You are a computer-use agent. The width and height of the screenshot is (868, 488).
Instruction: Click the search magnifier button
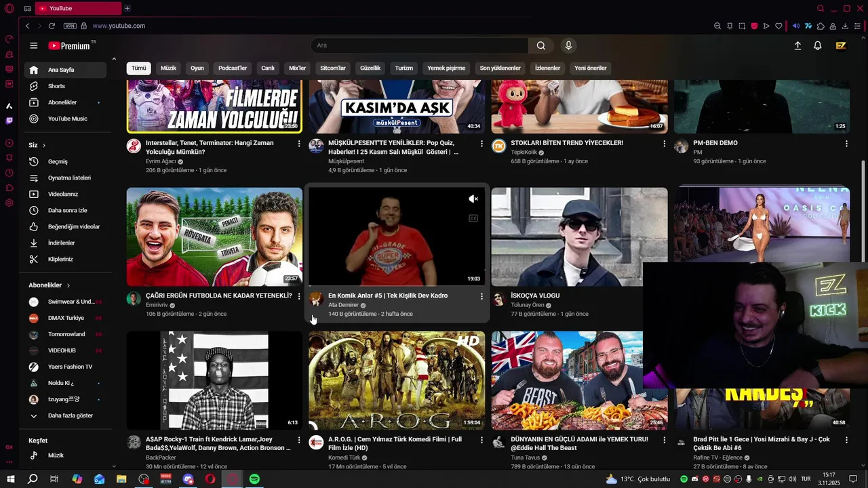(x=540, y=45)
